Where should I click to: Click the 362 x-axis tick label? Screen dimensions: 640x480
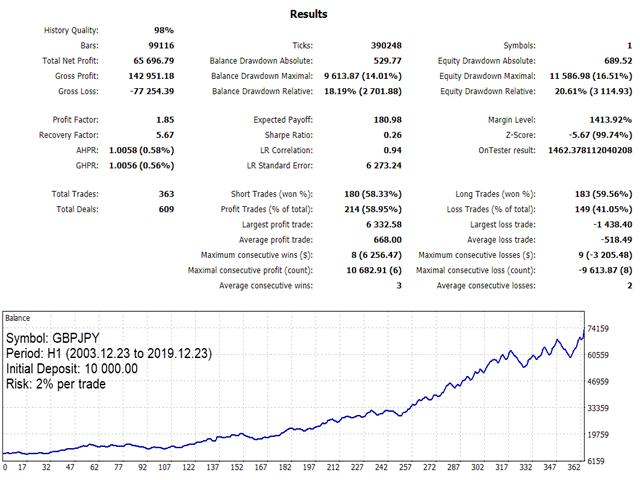(574, 467)
